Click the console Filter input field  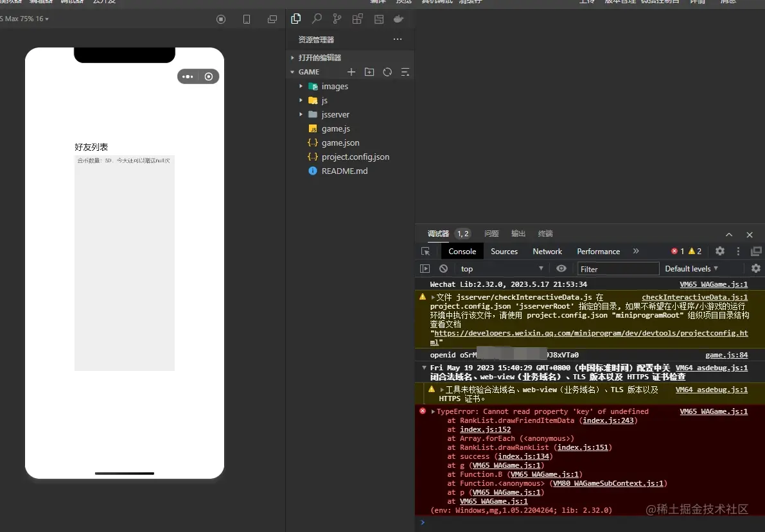[x=618, y=269]
